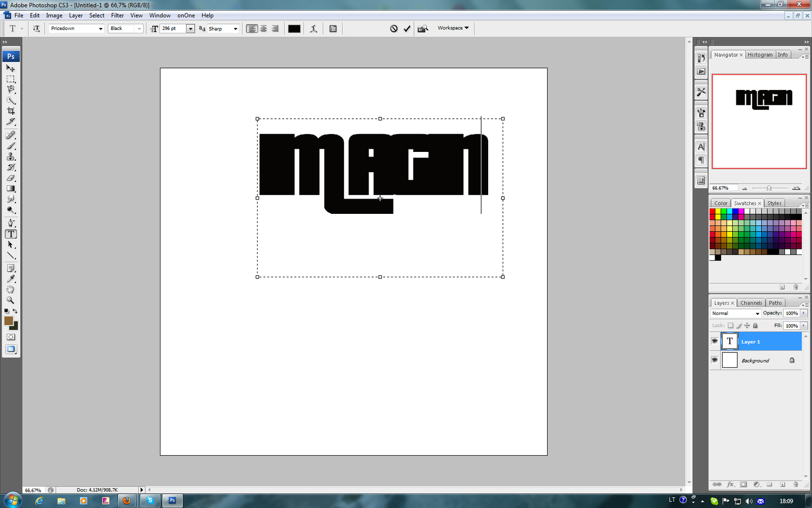Image resolution: width=812 pixels, height=508 pixels.
Task: Cancel current text edits
Action: coord(394,28)
